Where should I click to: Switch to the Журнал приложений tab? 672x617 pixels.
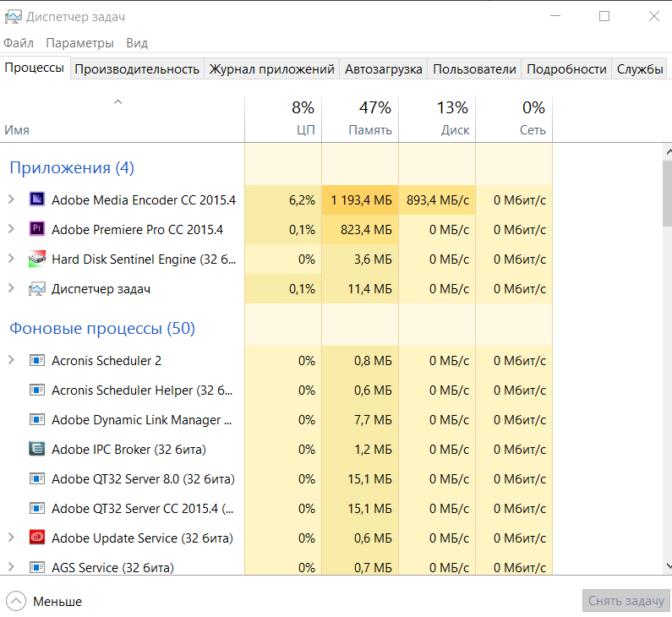[271, 69]
